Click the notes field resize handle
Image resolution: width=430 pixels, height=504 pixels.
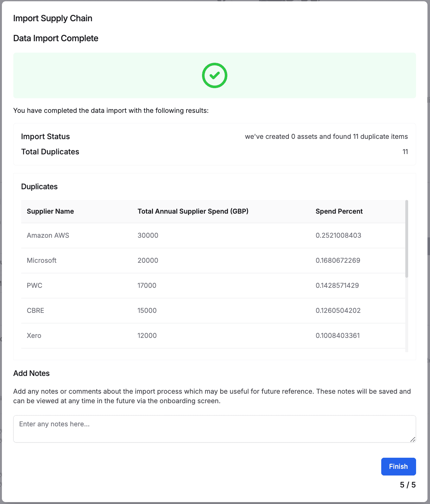[412, 439]
